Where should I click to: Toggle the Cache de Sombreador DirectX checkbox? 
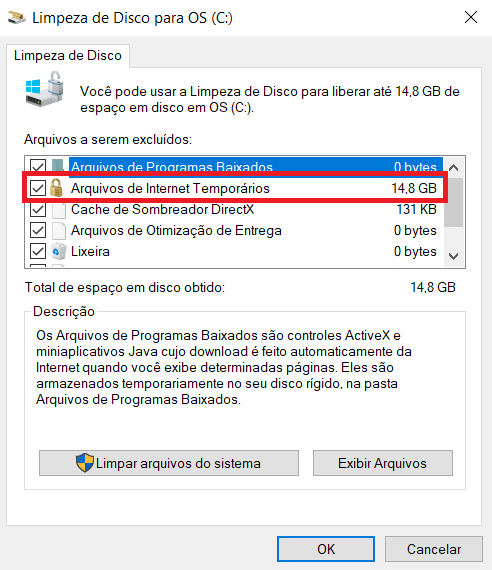[38, 209]
